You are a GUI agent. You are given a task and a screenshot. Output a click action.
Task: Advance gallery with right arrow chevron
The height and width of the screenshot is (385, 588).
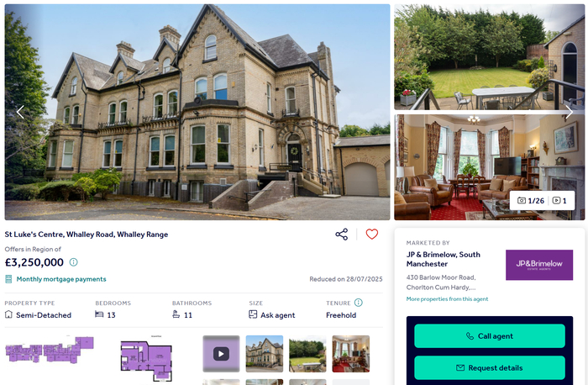[569, 112]
